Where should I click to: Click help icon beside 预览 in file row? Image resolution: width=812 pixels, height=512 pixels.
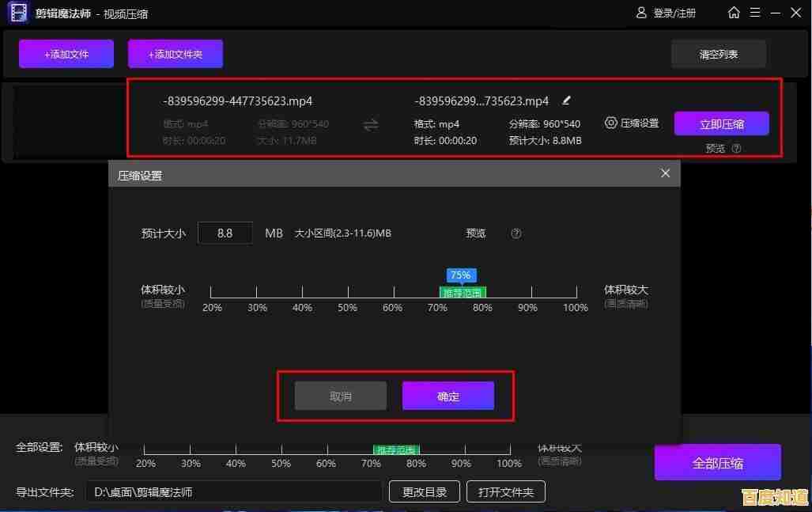(x=738, y=148)
